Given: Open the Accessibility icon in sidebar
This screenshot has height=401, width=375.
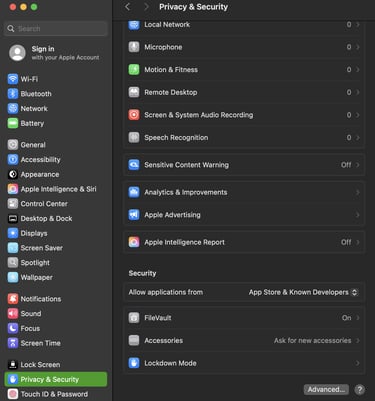Looking at the screenshot, I should pyautogui.click(x=13, y=159).
